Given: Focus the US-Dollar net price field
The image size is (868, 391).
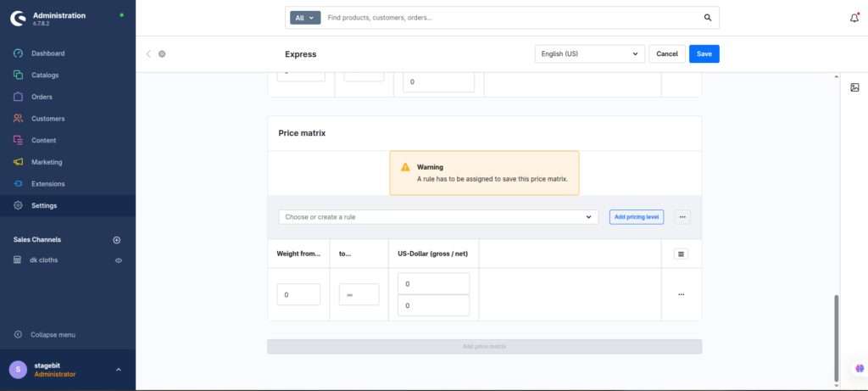Looking at the screenshot, I should point(433,305).
